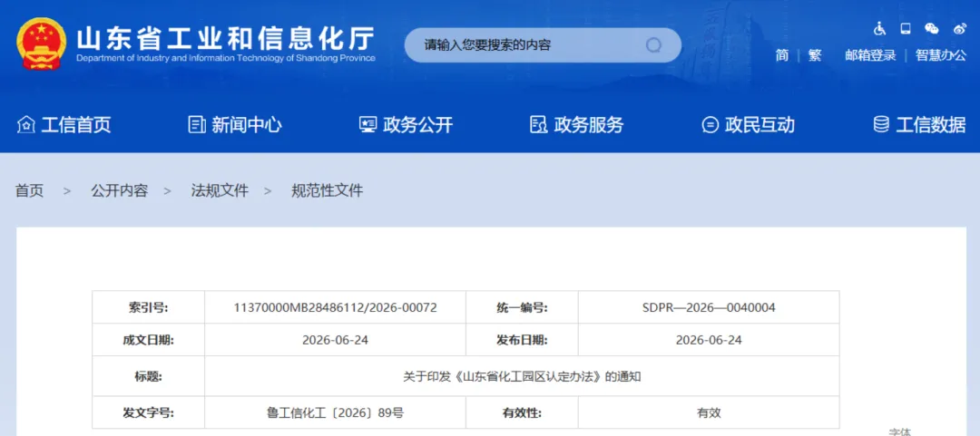Open the 新闻中心 navigation menu
The height and width of the screenshot is (436, 980).
click(x=235, y=125)
